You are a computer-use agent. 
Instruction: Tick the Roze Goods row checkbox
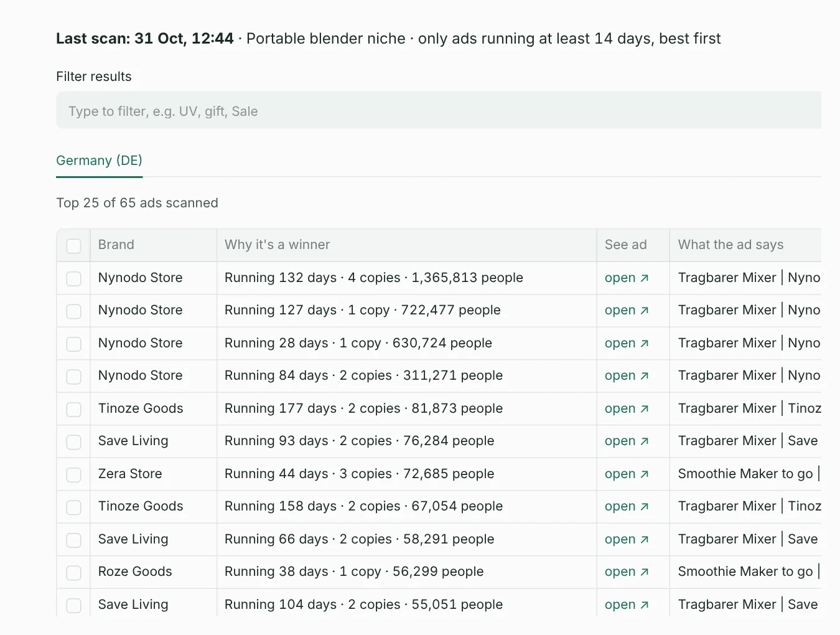(x=74, y=572)
